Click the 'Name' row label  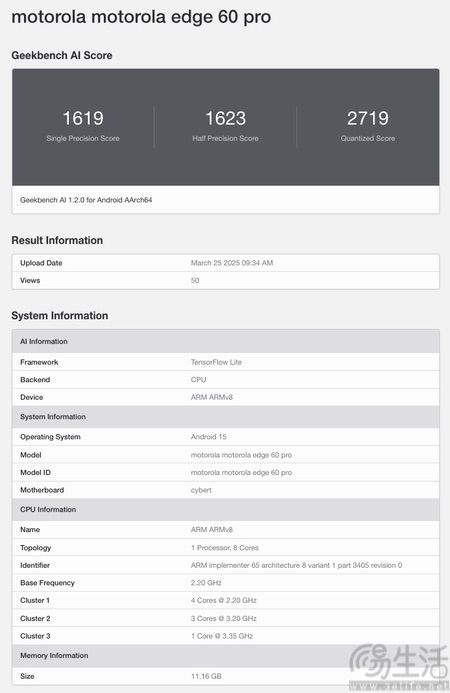(30, 529)
